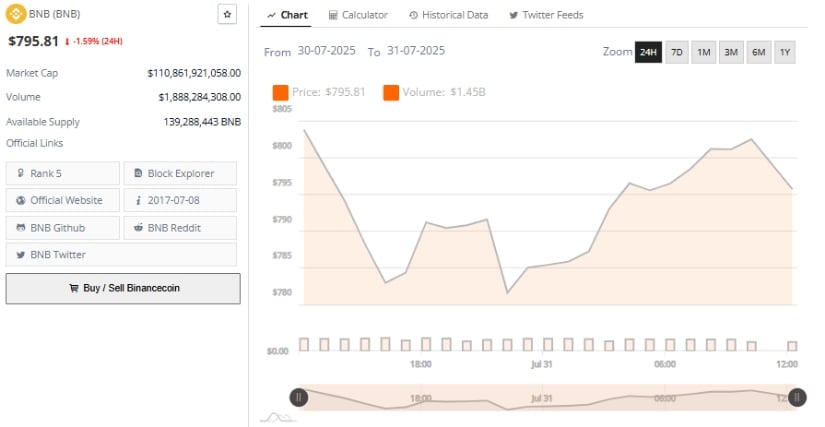Image resolution: width=825 pixels, height=427 pixels.
Task: Click the $795.81 price heading
Action: coord(33,41)
